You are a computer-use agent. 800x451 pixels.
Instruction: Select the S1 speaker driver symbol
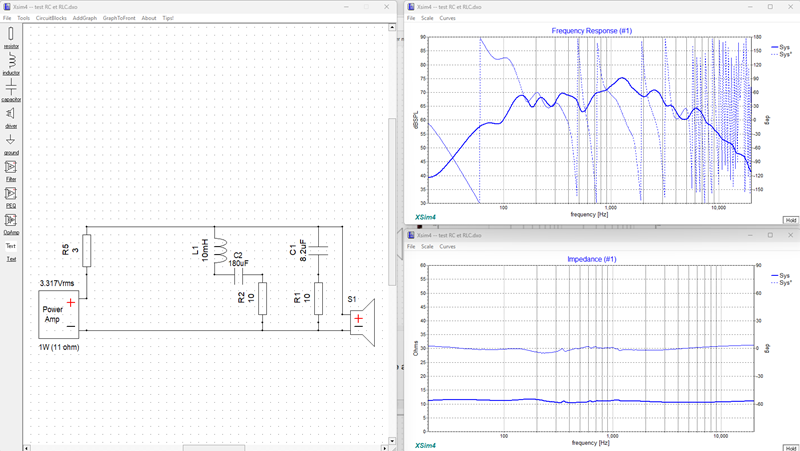362,322
